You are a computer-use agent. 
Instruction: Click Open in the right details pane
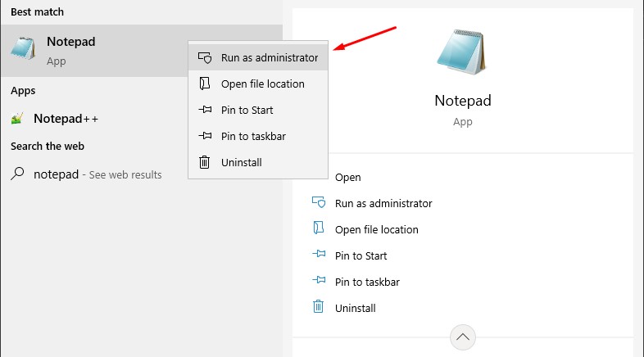coord(348,177)
